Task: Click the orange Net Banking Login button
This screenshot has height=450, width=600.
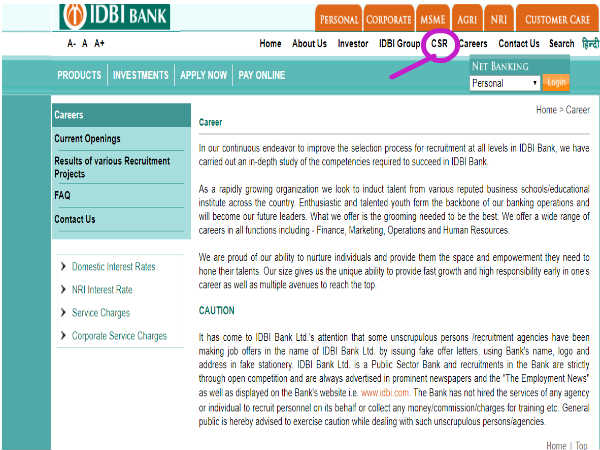Action: coord(556,83)
